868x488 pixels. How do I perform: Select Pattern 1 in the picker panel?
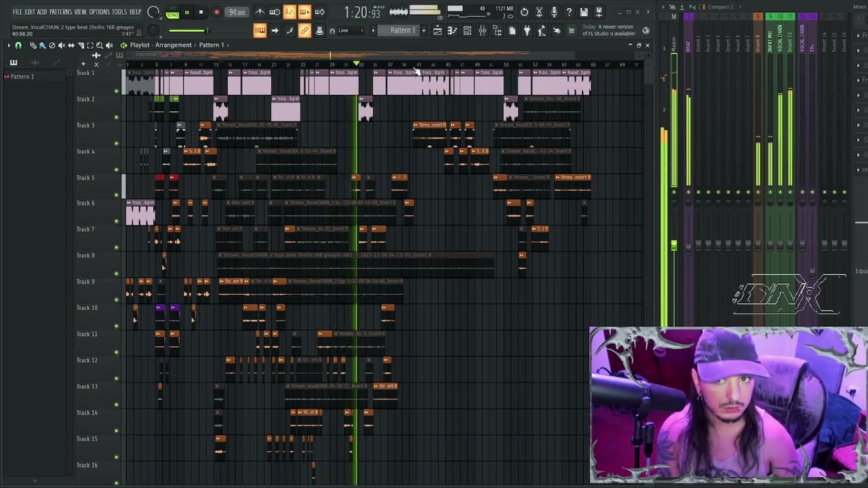(x=22, y=77)
